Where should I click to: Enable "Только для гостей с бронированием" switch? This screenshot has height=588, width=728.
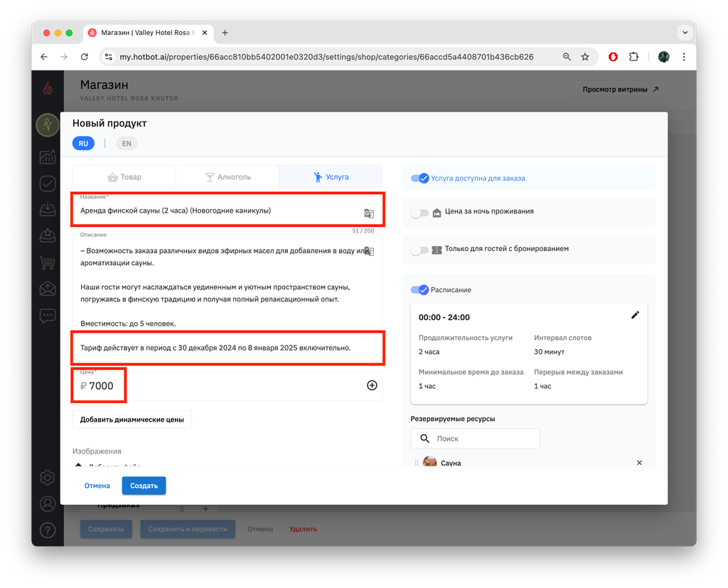[419, 250]
